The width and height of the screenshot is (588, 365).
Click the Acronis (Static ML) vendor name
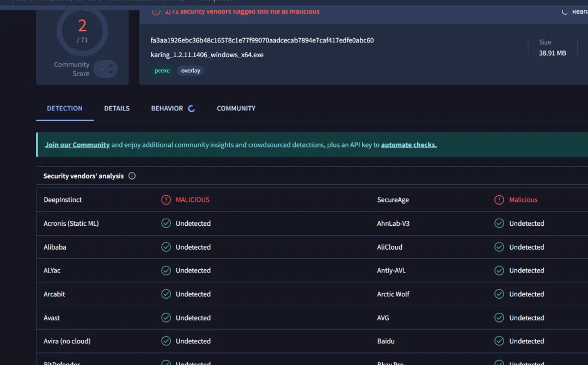[x=71, y=224]
